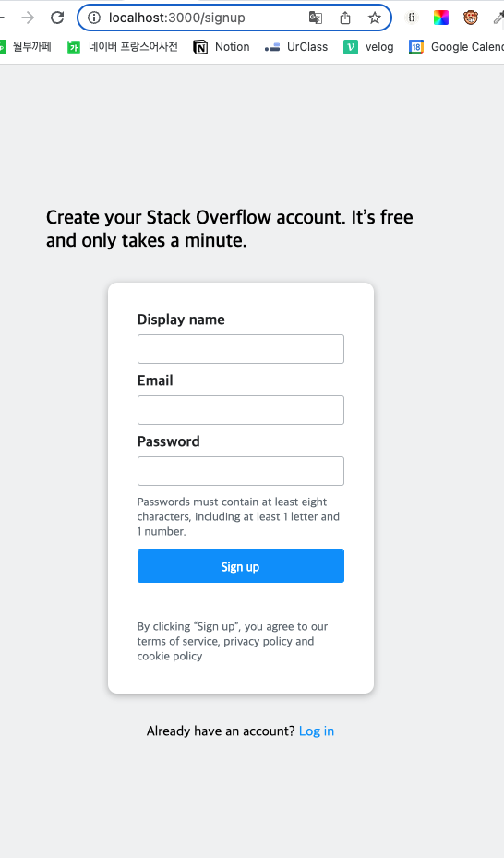
Task: Reload the page with the refresh icon
Action: (57, 18)
